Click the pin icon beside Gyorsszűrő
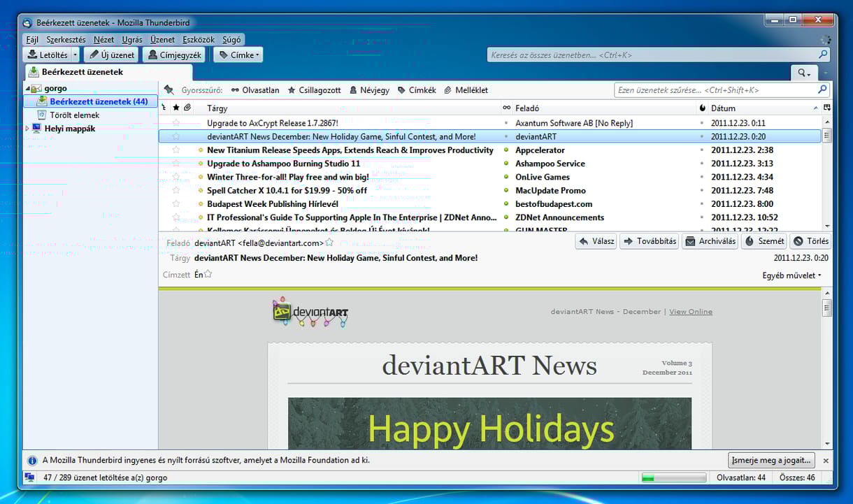853x504 pixels. coord(169,90)
